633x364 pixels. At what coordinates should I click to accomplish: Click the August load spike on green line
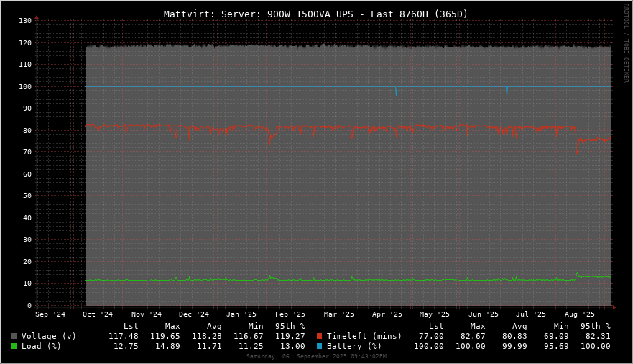click(577, 274)
